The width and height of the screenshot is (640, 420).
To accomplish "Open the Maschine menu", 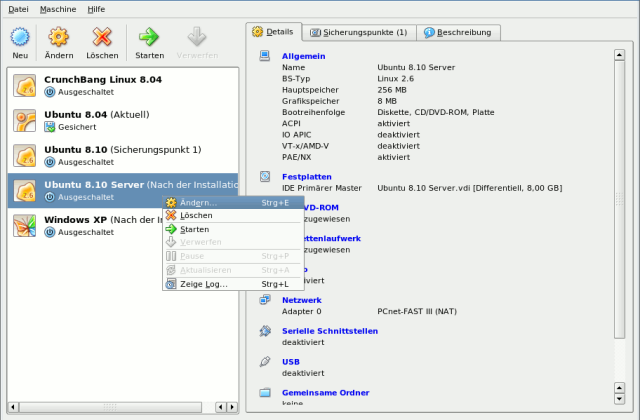I will click(x=58, y=9).
